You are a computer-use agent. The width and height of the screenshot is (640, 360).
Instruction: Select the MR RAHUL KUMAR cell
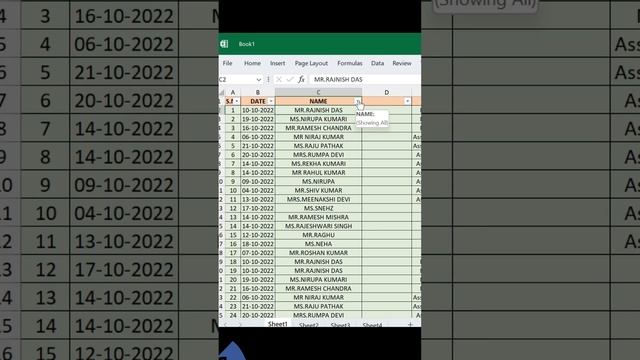click(318, 173)
